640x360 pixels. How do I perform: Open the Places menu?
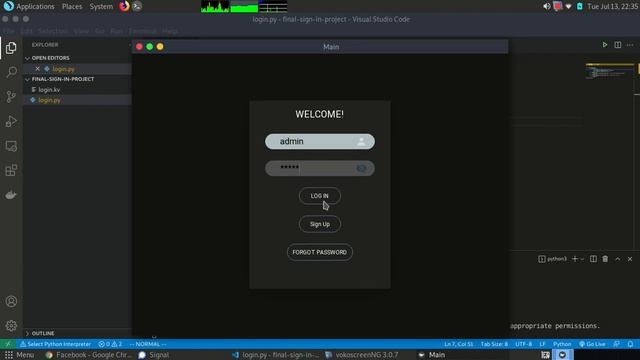tap(72, 7)
